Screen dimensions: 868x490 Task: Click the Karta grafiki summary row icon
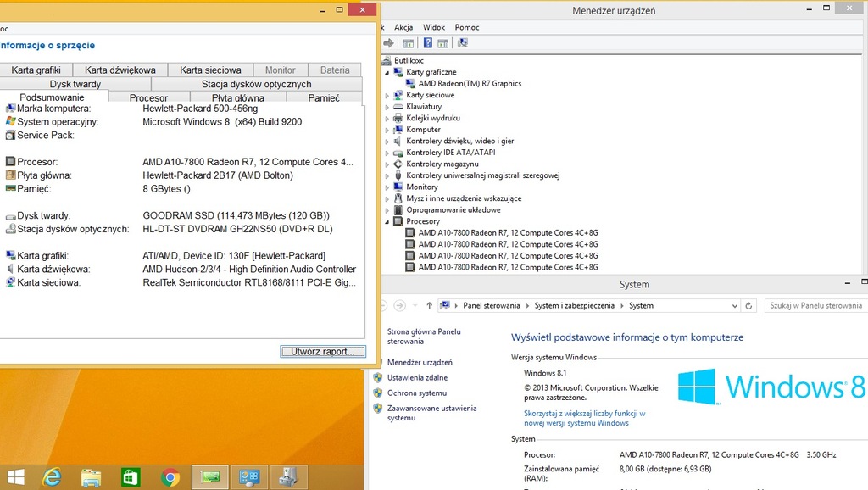point(10,256)
